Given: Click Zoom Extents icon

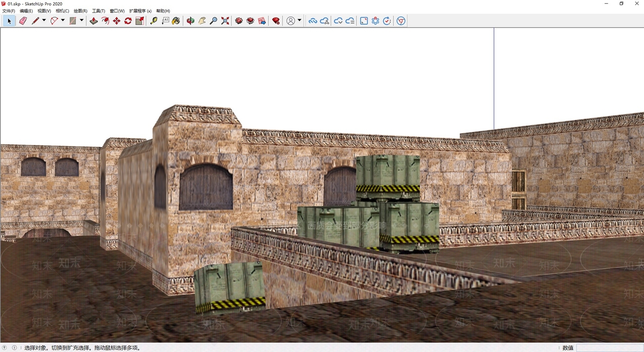Looking at the screenshot, I should coord(225,21).
